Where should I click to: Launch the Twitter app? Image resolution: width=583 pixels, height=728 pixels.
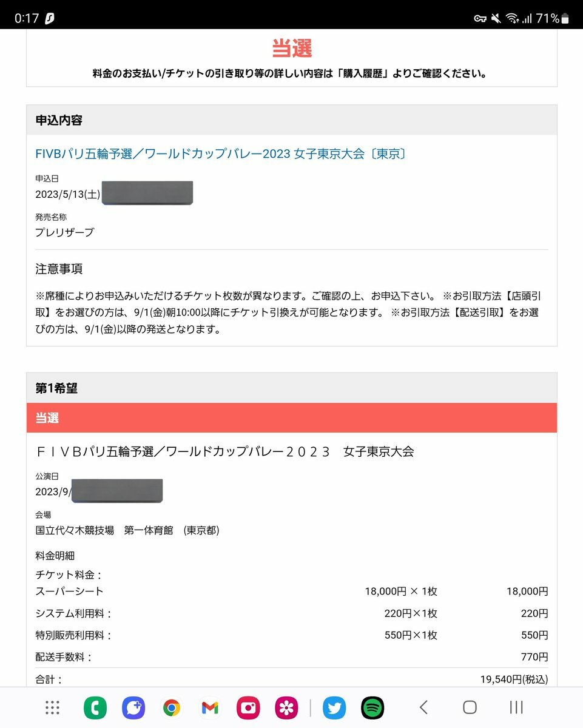click(334, 707)
